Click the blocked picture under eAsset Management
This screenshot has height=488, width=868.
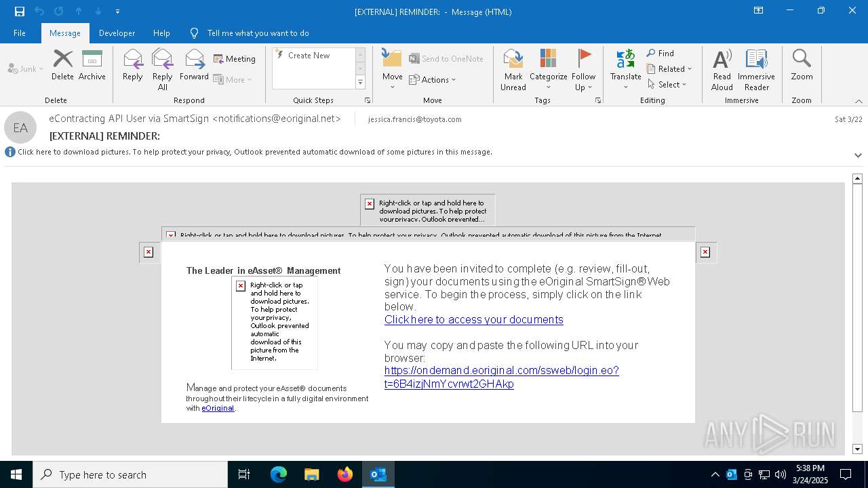(x=275, y=323)
